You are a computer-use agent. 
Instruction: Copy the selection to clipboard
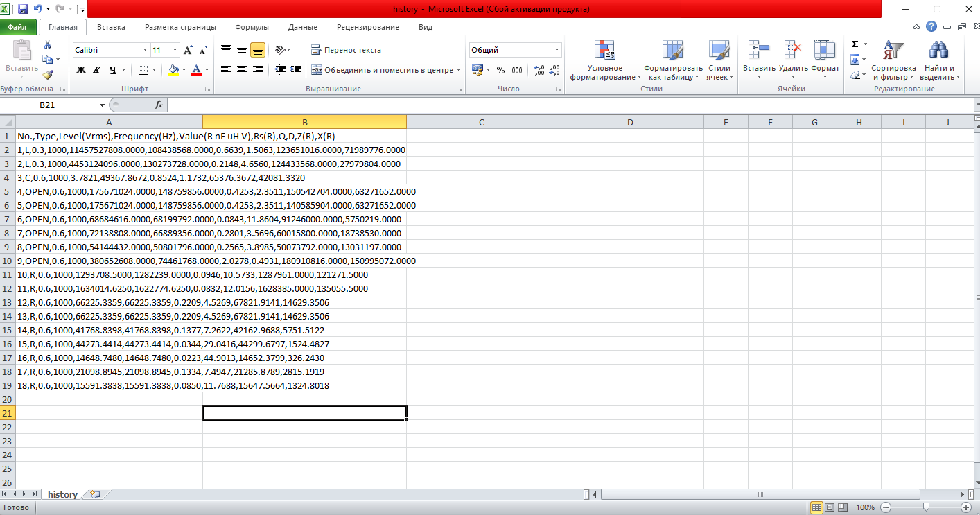[47, 60]
